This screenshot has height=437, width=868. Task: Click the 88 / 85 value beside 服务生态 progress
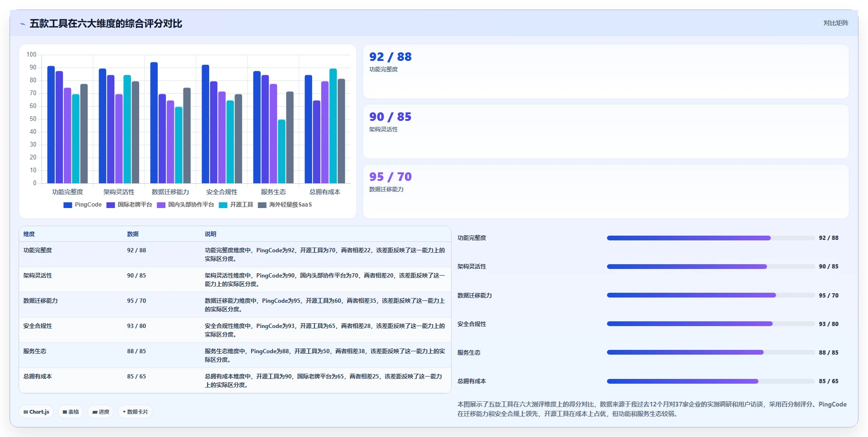pyautogui.click(x=828, y=353)
